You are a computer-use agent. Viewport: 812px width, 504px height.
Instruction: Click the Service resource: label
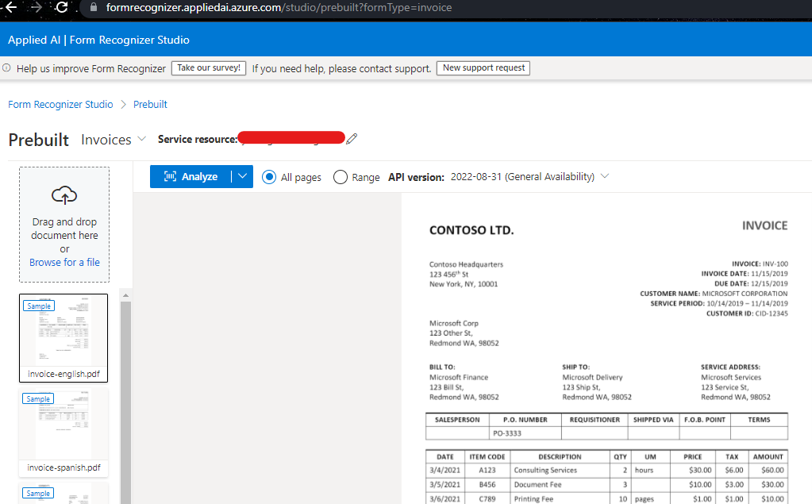[x=198, y=140]
